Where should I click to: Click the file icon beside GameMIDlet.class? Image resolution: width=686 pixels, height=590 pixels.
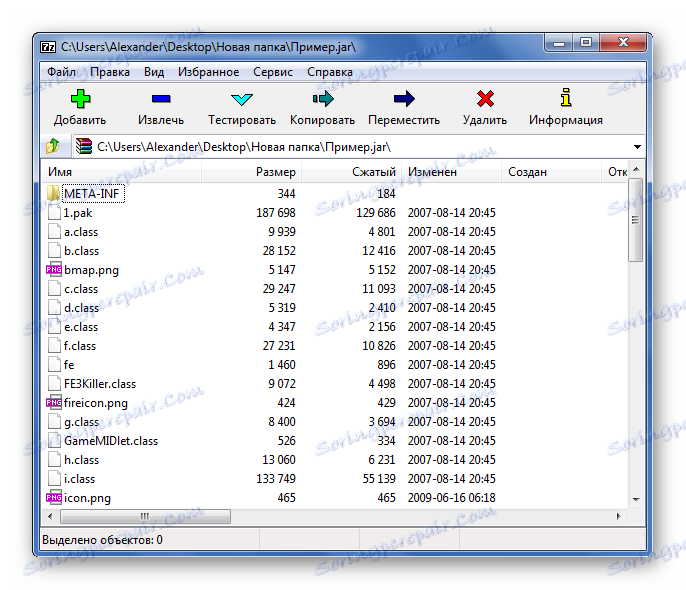pyautogui.click(x=54, y=440)
